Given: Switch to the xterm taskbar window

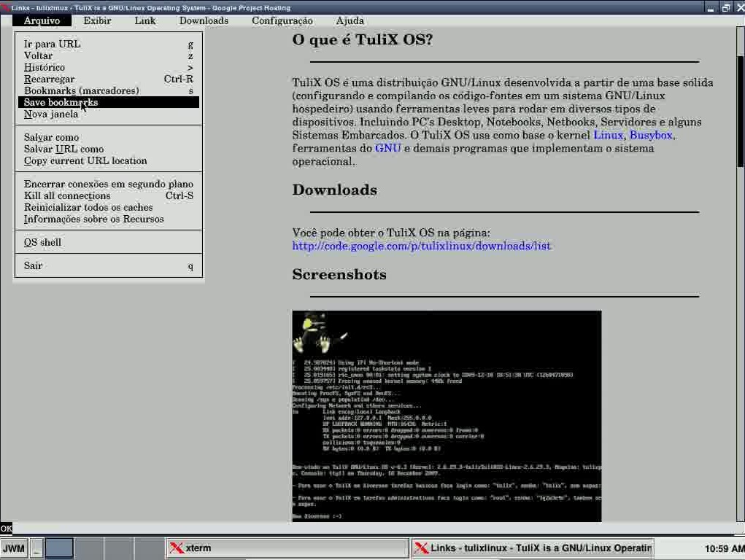Looking at the screenshot, I should point(287,548).
